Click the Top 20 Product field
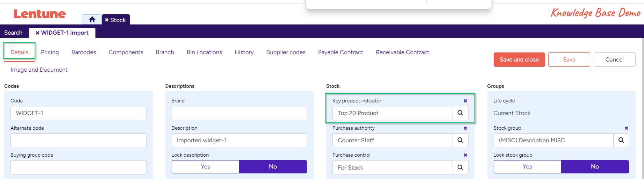The image size is (644, 179). (x=392, y=113)
